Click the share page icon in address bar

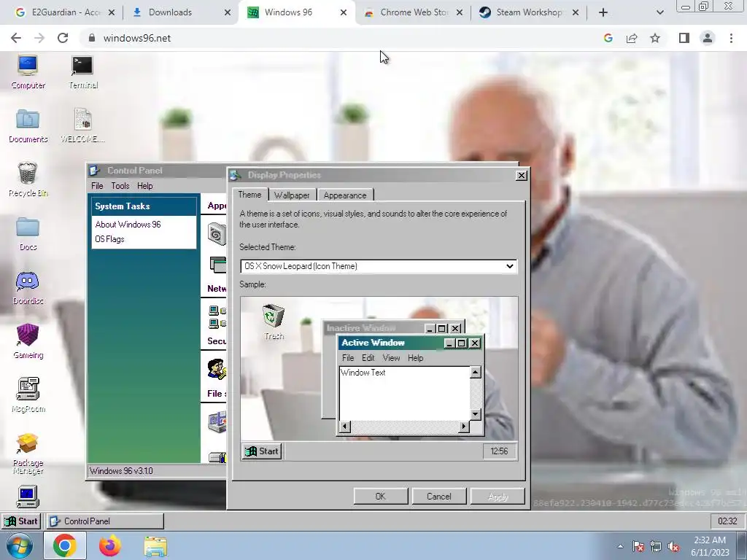[632, 38]
